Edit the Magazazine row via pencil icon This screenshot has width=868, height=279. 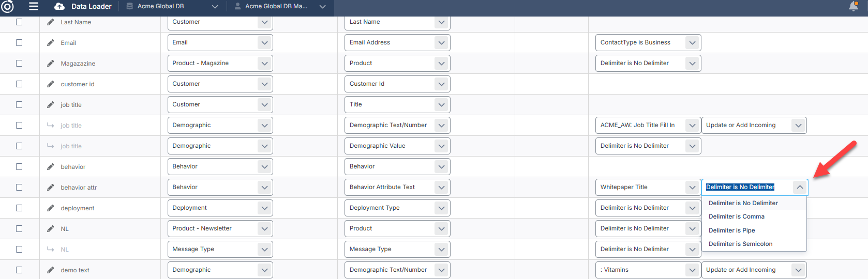(50, 64)
